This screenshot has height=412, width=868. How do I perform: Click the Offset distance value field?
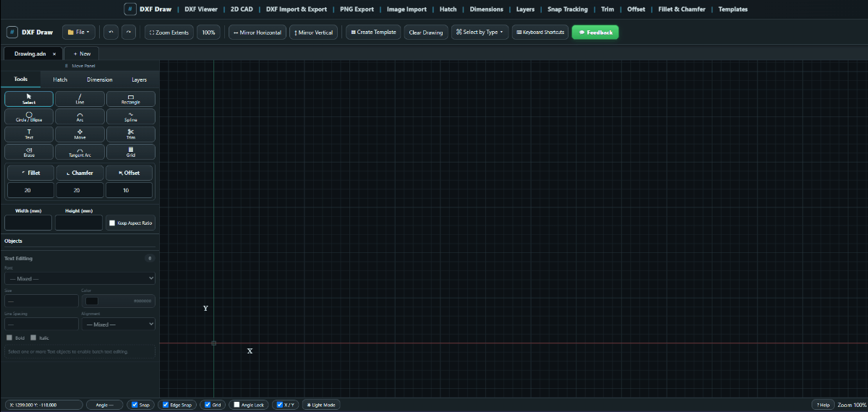point(129,190)
